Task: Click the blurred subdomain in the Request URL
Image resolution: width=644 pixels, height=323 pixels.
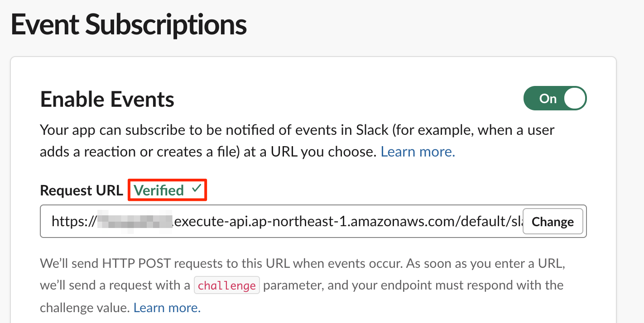Action: [x=135, y=221]
